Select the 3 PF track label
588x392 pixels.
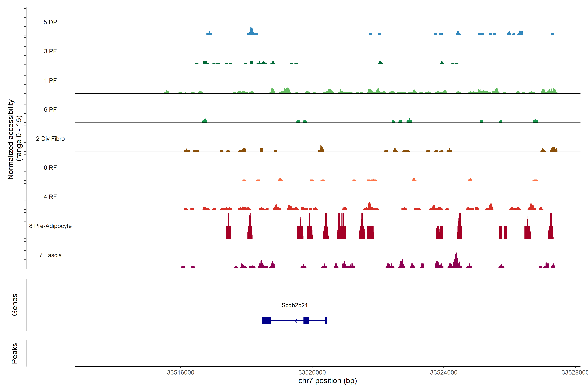(50, 51)
